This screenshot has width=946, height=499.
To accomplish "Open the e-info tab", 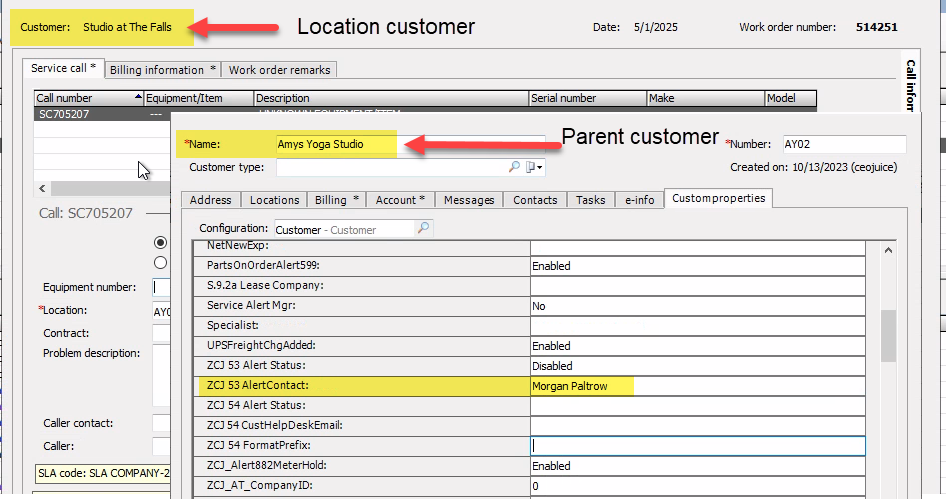I will pos(640,200).
